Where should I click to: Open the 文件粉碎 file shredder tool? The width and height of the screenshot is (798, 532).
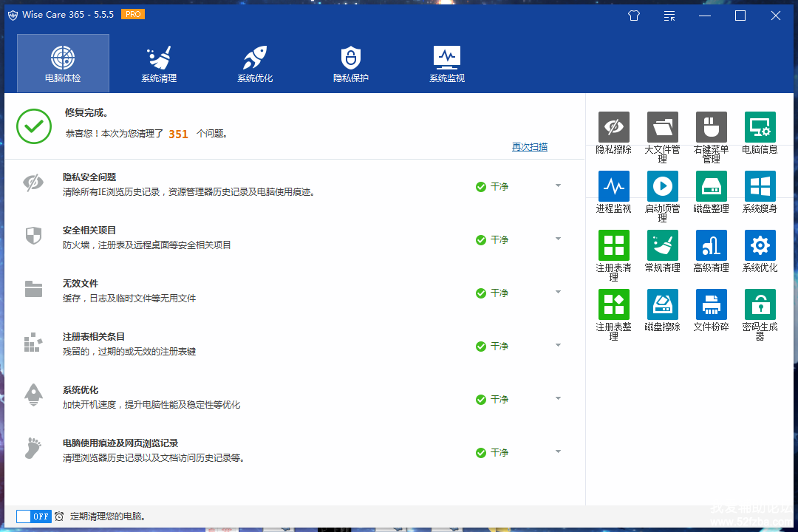pyautogui.click(x=712, y=304)
